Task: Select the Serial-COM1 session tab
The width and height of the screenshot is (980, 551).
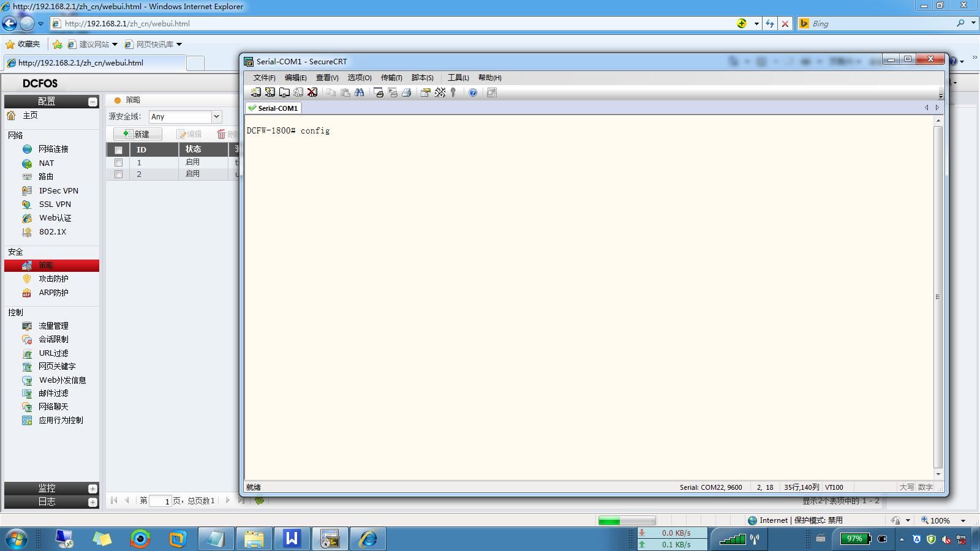Action: [x=273, y=108]
